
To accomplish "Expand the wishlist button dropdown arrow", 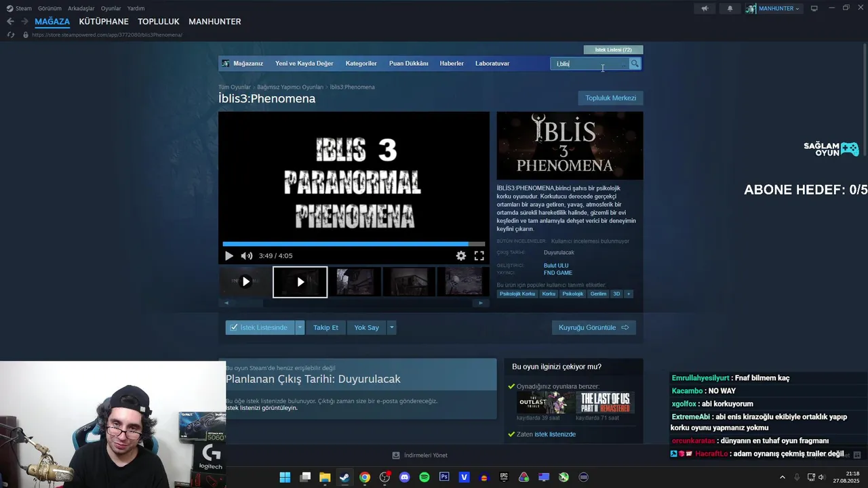I will coord(300,327).
